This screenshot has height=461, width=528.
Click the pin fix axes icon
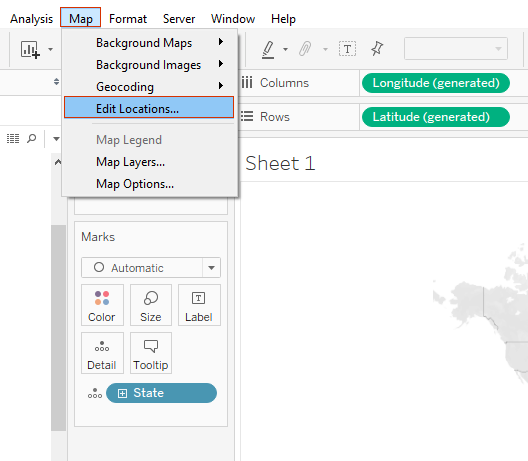click(377, 49)
